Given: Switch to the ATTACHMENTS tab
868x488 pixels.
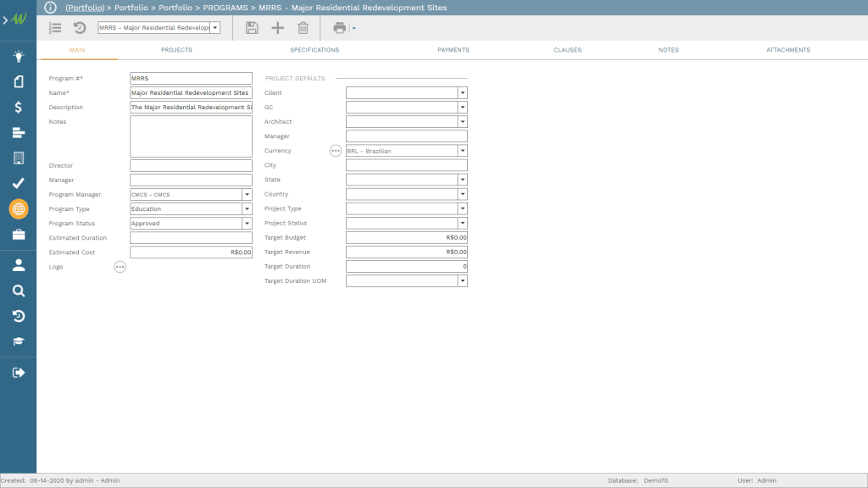Looking at the screenshot, I should [788, 50].
